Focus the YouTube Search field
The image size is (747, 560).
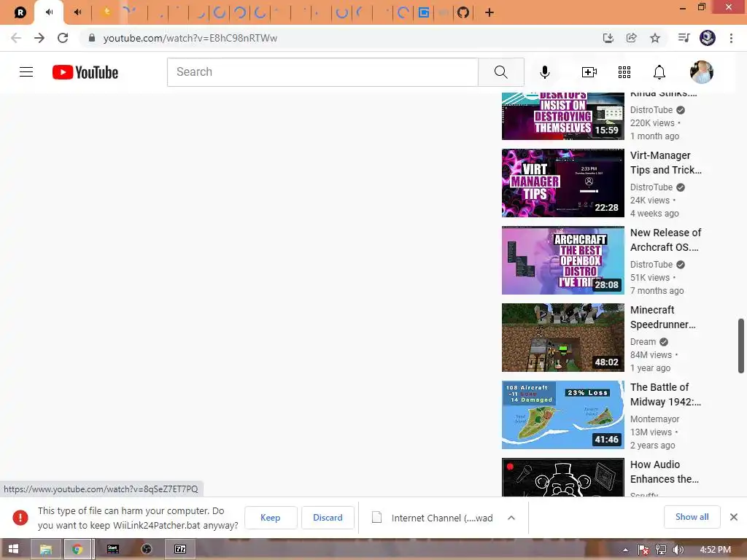[x=322, y=72]
